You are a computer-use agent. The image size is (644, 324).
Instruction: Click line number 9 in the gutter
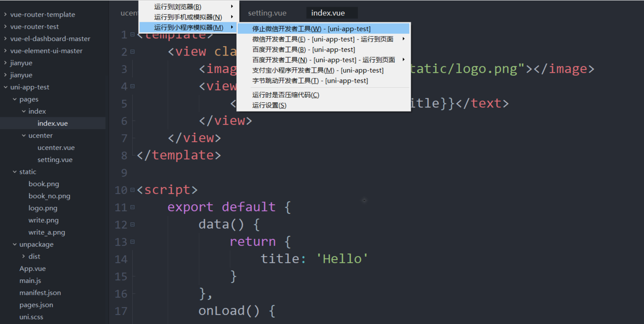[123, 172]
